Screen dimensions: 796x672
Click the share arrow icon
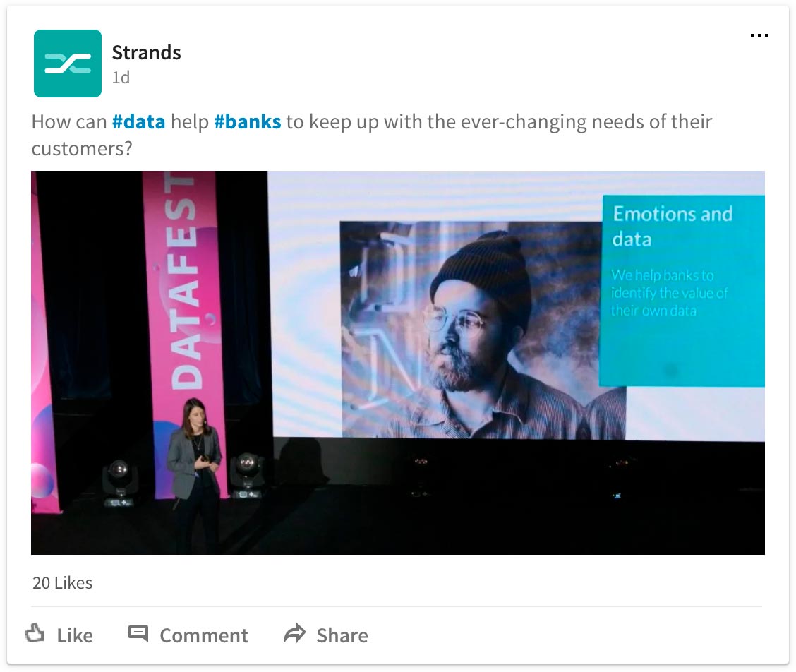pos(294,633)
